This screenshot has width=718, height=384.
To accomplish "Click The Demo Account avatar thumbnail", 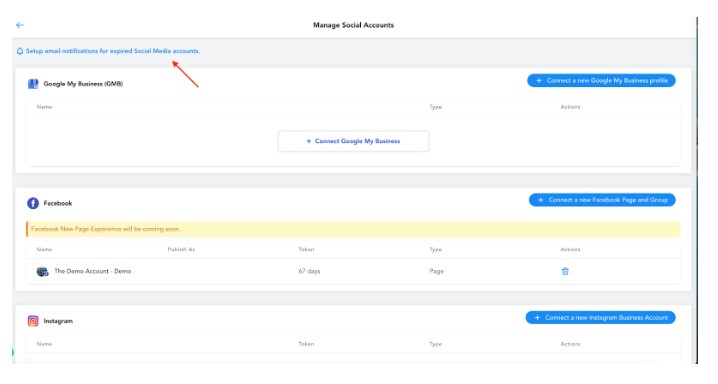I will pos(43,272).
